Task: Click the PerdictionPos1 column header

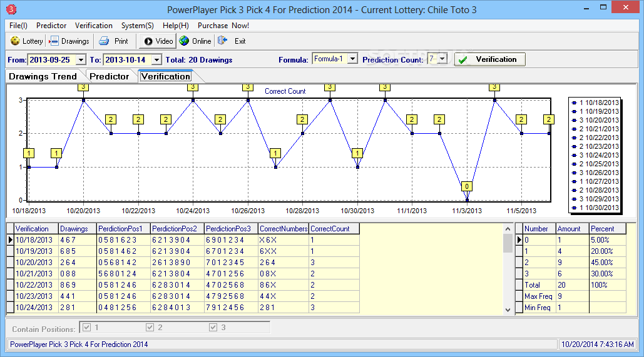Action: tap(123, 229)
